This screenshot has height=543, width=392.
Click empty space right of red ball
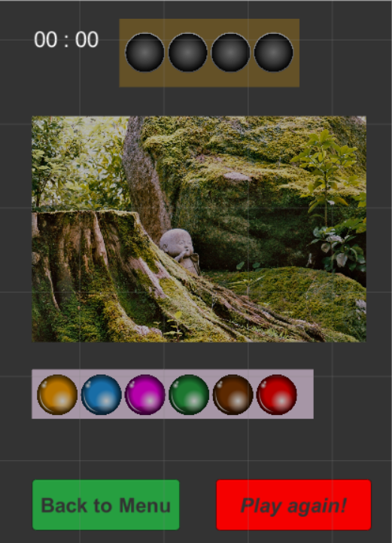(305, 395)
